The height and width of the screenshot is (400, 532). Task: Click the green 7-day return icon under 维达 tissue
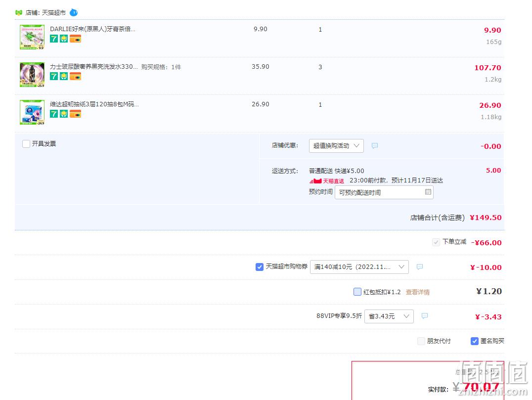pos(54,114)
